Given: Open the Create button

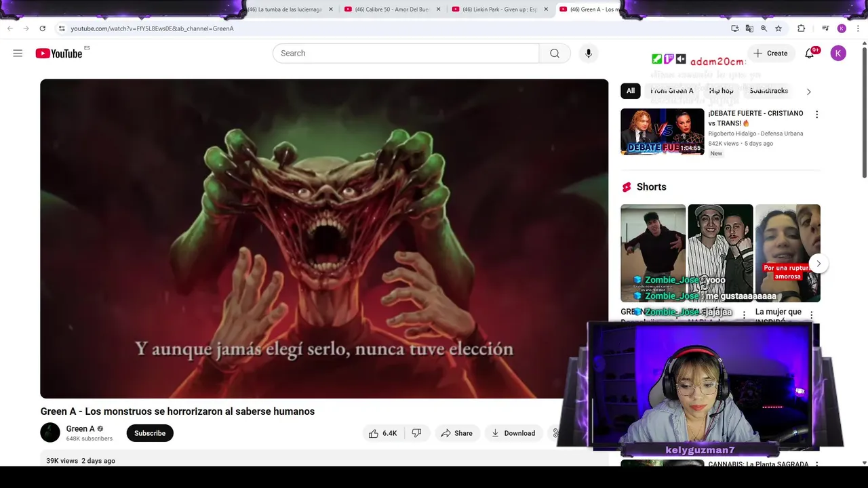Looking at the screenshot, I should [770, 54].
